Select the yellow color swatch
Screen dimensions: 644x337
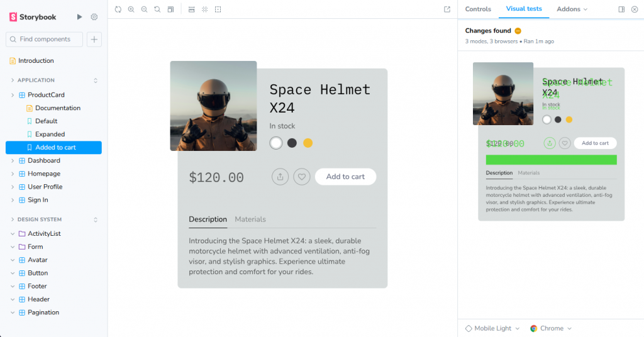[x=308, y=143]
